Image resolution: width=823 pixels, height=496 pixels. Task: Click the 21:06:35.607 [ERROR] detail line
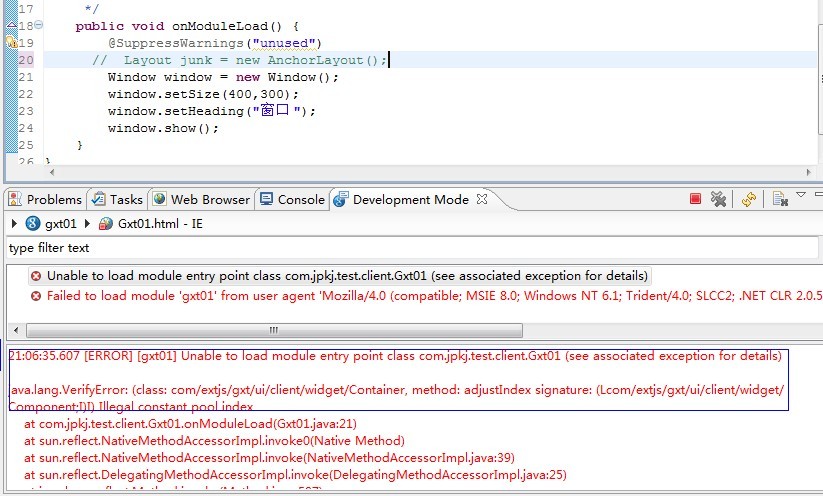[x=396, y=356]
